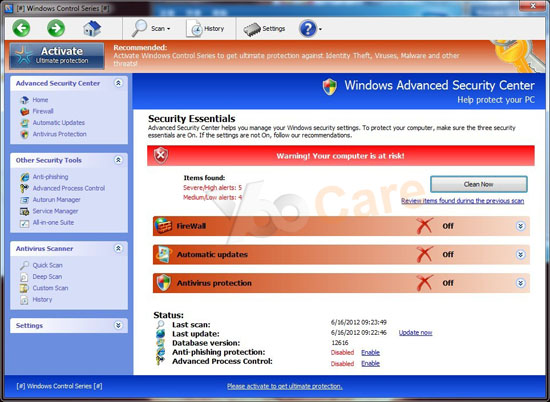Viewport: 550px width, 402px height.
Task: Enable Anti-phishing protection
Action: point(370,353)
